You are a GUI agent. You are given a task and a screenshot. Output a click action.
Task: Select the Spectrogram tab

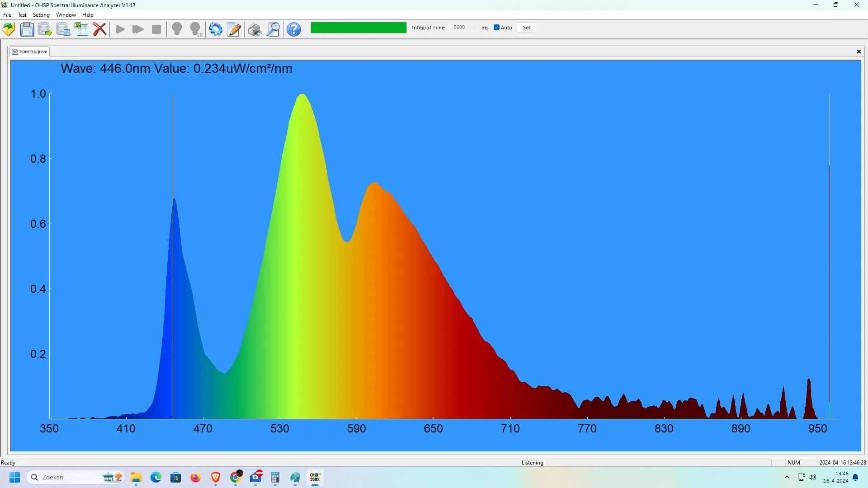29,52
